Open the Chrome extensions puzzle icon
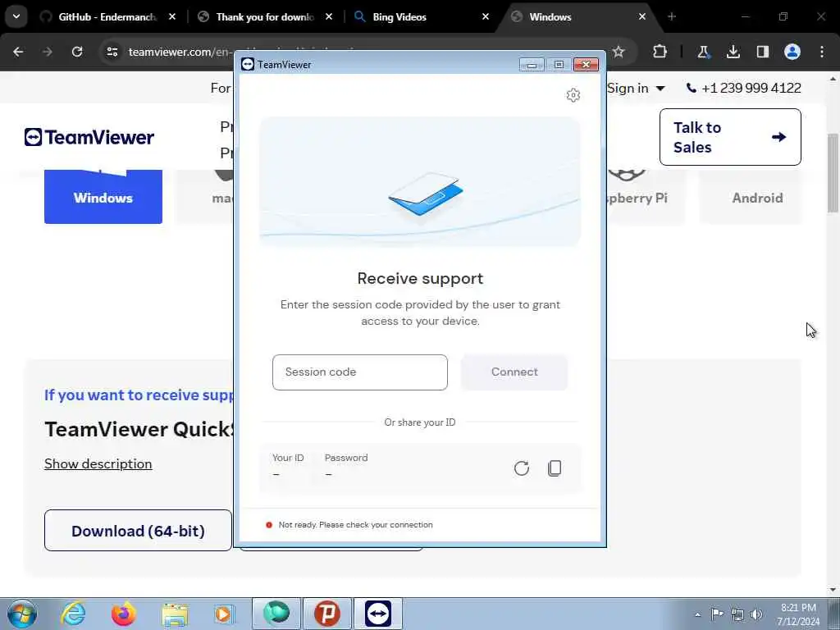The height and width of the screenshot is (630, 840). tap(660, 52)
